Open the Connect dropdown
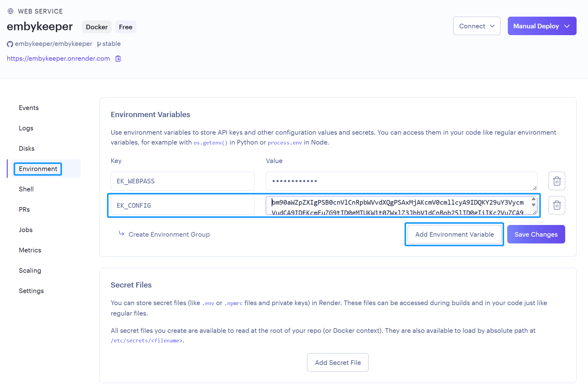This screenshot has width=588, height=388. pyautogui.click(x=477, y=26)
